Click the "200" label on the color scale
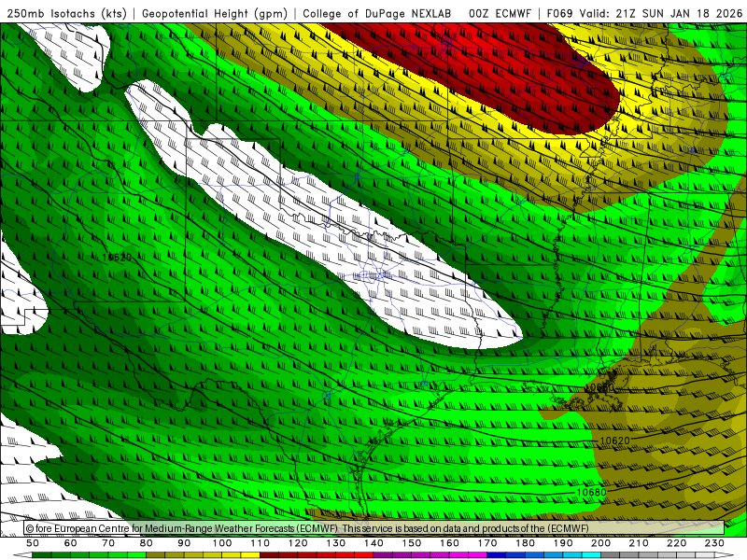The height and width of the screenshot is (560, 747). click(x=601, y=543)
